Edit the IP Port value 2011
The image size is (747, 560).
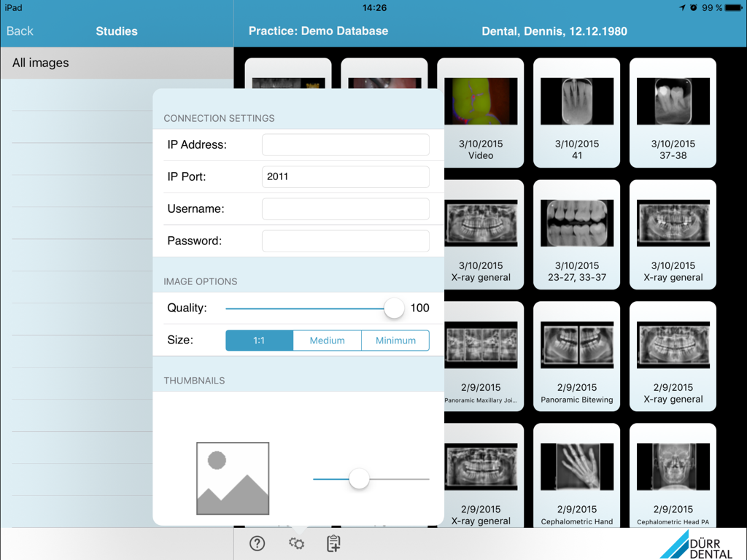pyautogui.click(x=344, y=176)
